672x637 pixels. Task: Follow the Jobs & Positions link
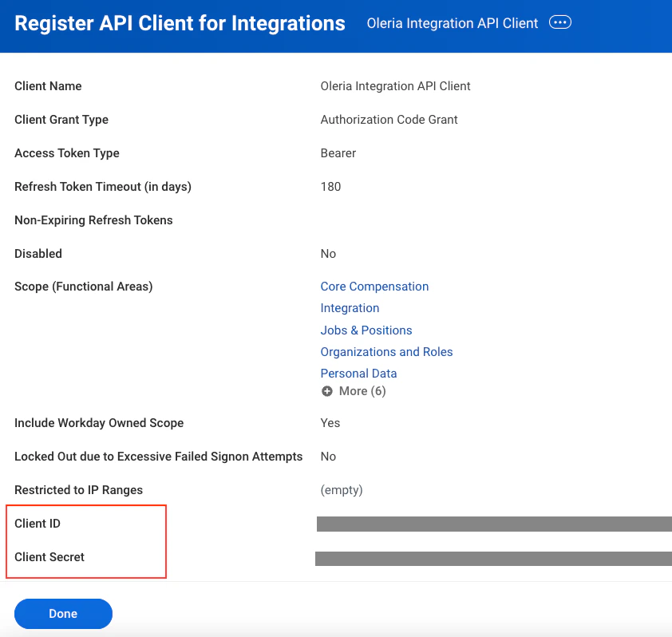click(x=366, y=330)
